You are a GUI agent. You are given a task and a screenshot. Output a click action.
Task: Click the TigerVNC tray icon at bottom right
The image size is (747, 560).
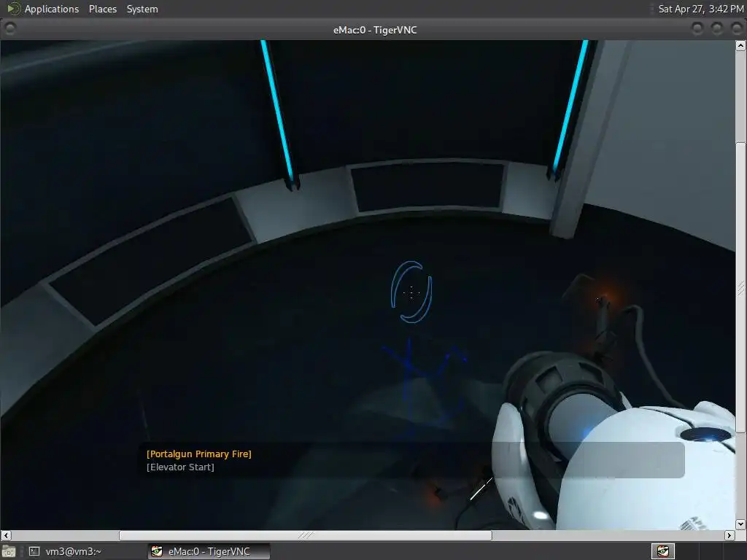click(x=662, y=551)
